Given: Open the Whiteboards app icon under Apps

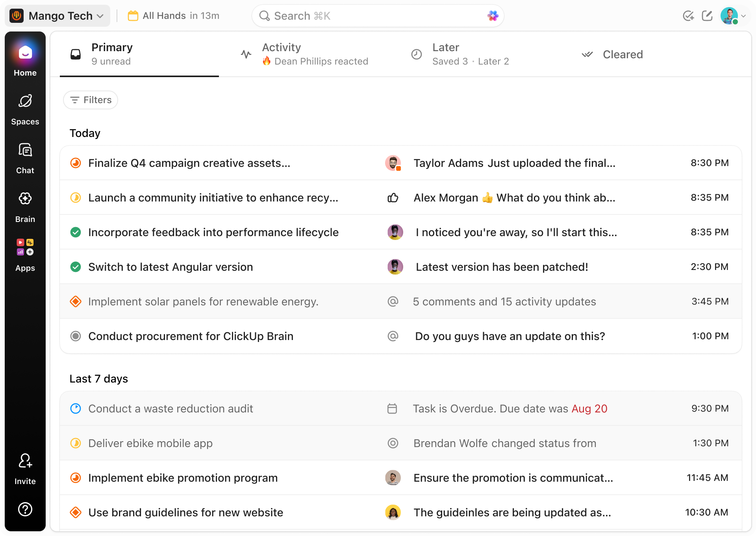Looking at the screenshot, I should [30, 242].
